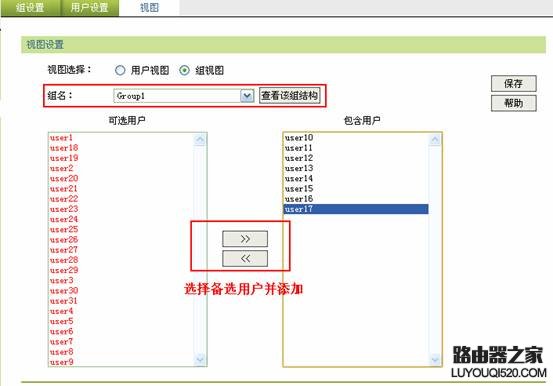The height and width of the screenshot is (386, 553).
Task: Select user14 in included users list
Action: coord(356,179)
